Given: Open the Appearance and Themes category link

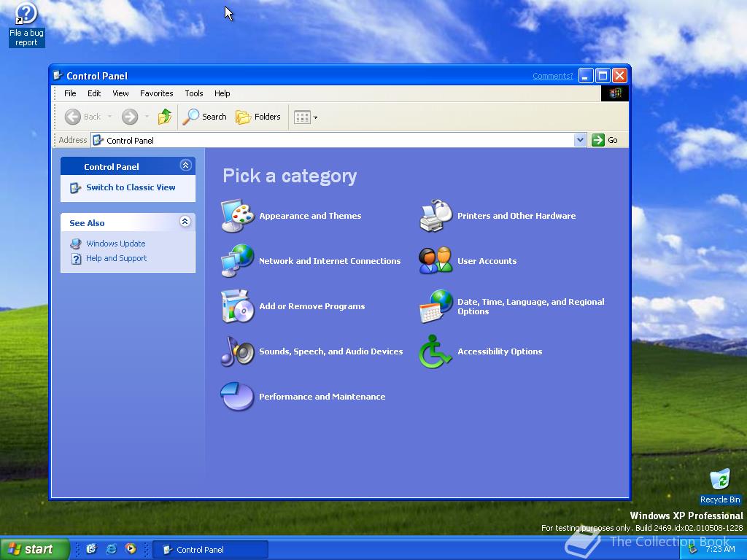Looking at the screenshot, I should point(310,216).
